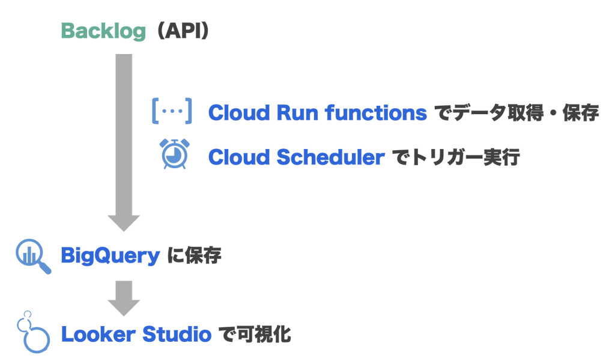This screenshot has height=364, width=615.
Task: Click the で可視化 text after Looker Studio
Action: tap(254, 334)
